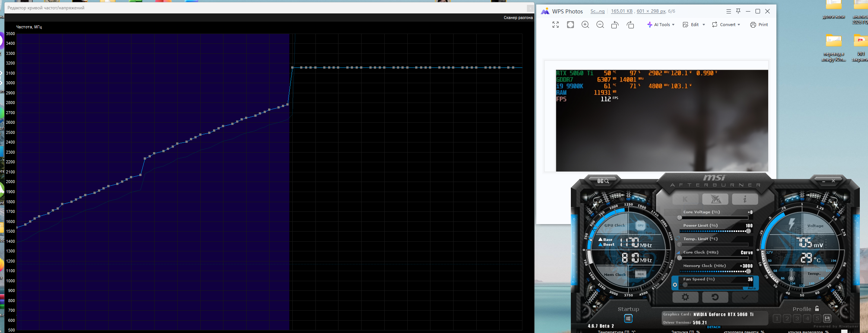Viewport: 868px width, 333px height.
Task: Open the WPS Photos hamburger menu
Action: pos(729,11)
